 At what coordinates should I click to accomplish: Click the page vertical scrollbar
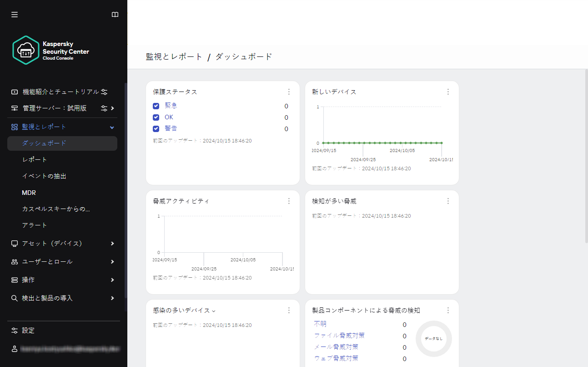point(586,155)
